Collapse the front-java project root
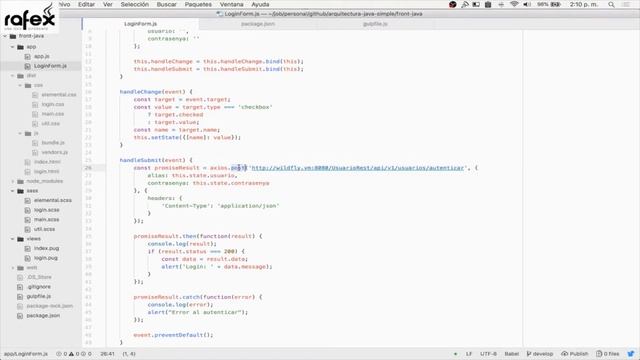The height and width of the screenshot is (360, 640). 5,36
